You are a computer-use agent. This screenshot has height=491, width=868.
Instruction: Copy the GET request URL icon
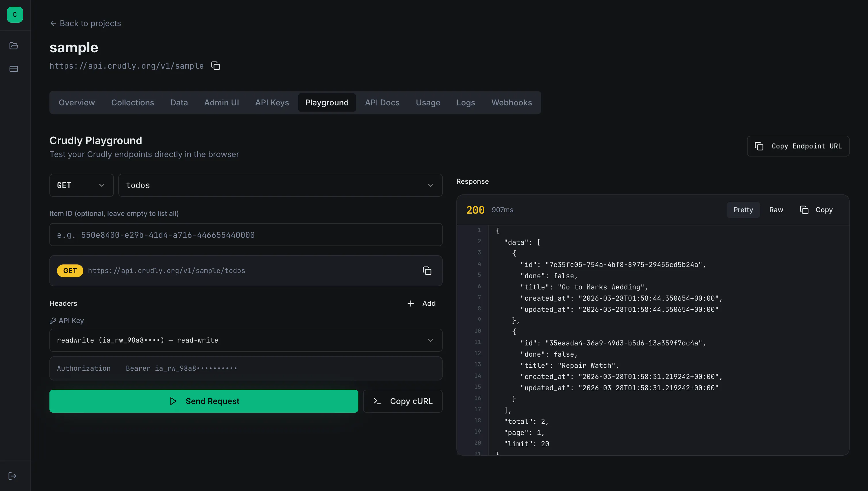[427, 271]
